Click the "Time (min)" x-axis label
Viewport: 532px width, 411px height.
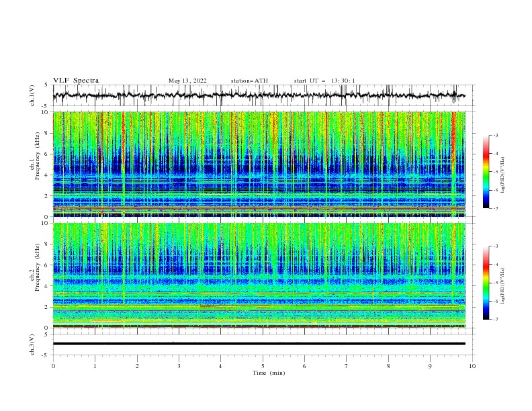[x=269, y=373]
